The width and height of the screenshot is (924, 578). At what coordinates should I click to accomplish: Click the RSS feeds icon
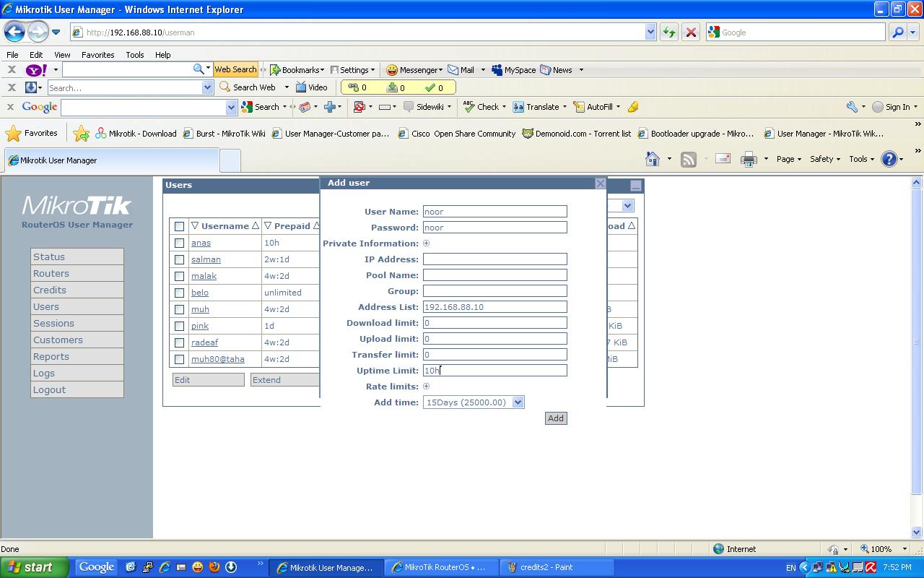point(689,159)
